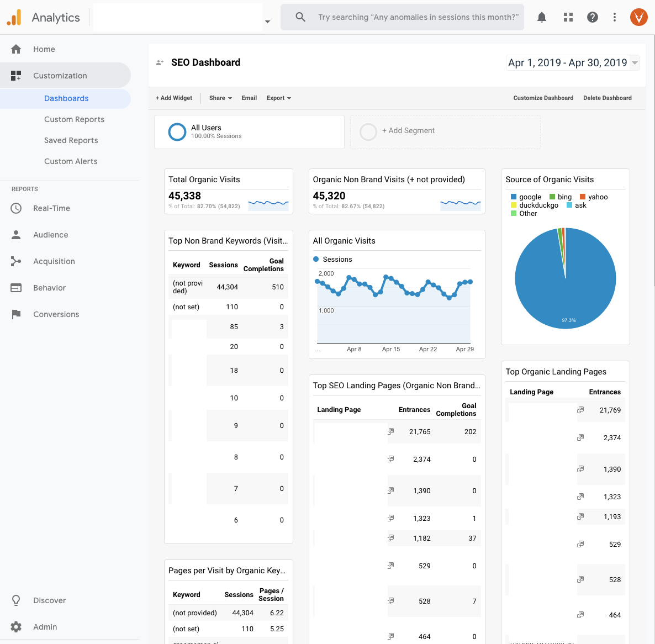Screen dimensions: 655x644
Task: Click the Admin gear icon
Action: point(16,627)
